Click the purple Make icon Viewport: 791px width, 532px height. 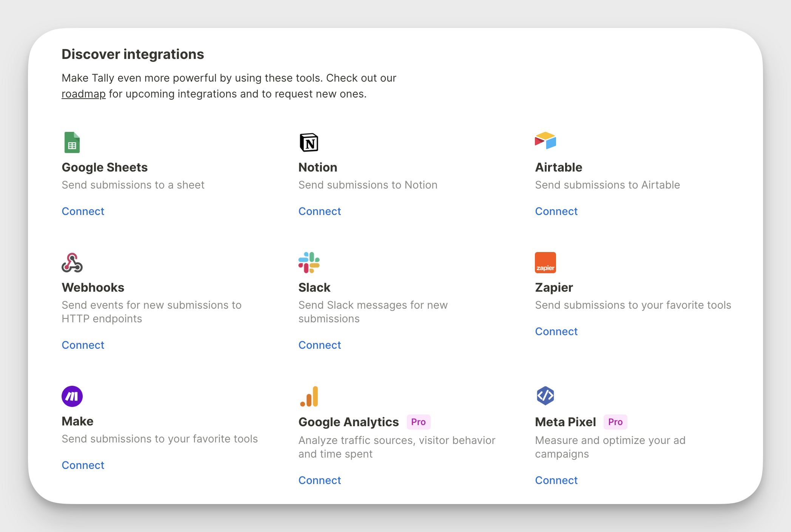pyautogui.click(x=72, y=396)
